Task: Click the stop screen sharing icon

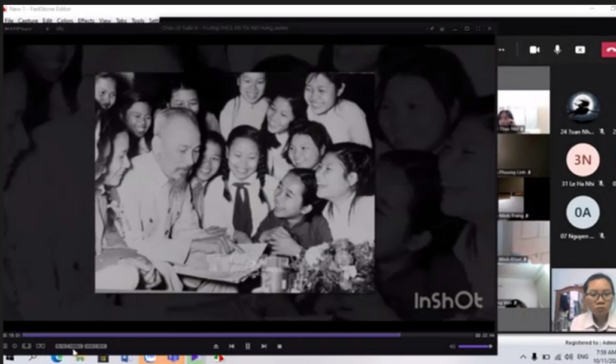Action: point(580,50)
